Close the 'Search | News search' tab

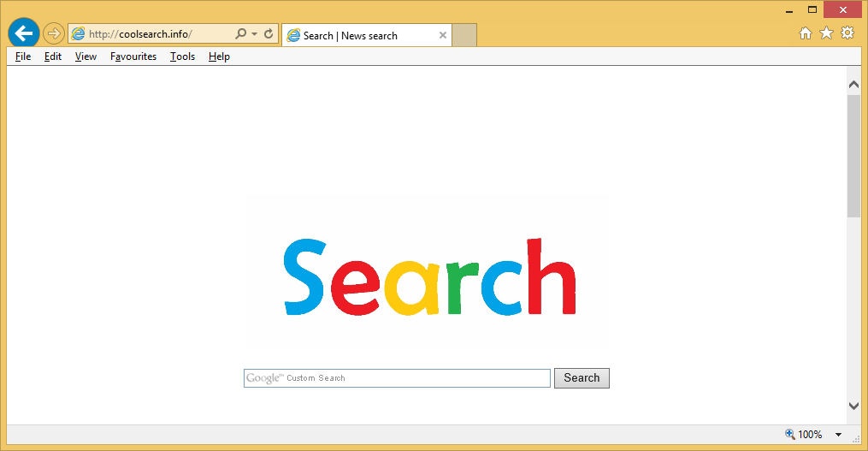[443, 35]
